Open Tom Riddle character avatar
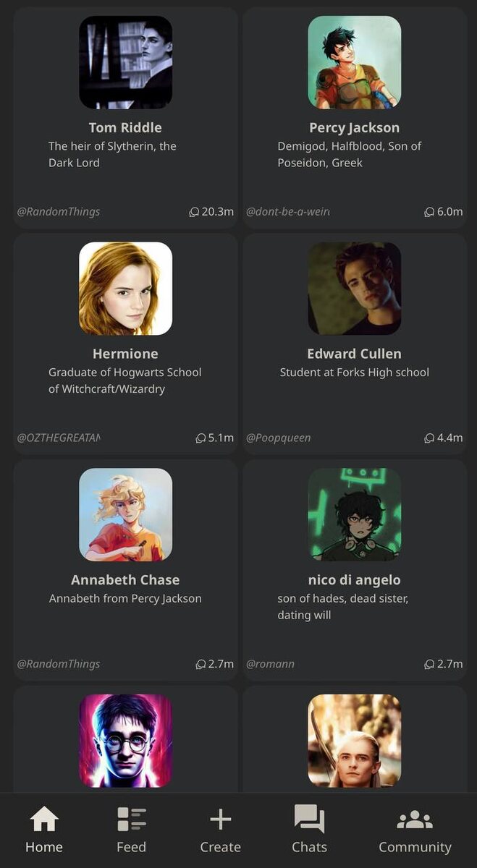 [125, 62]
